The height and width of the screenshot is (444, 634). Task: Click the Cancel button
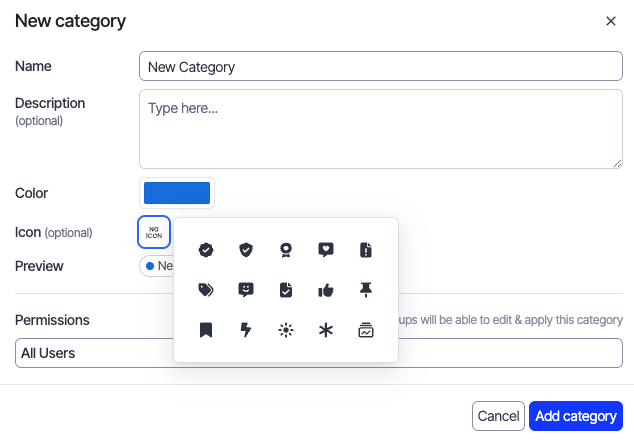click(x=498, y=416)
